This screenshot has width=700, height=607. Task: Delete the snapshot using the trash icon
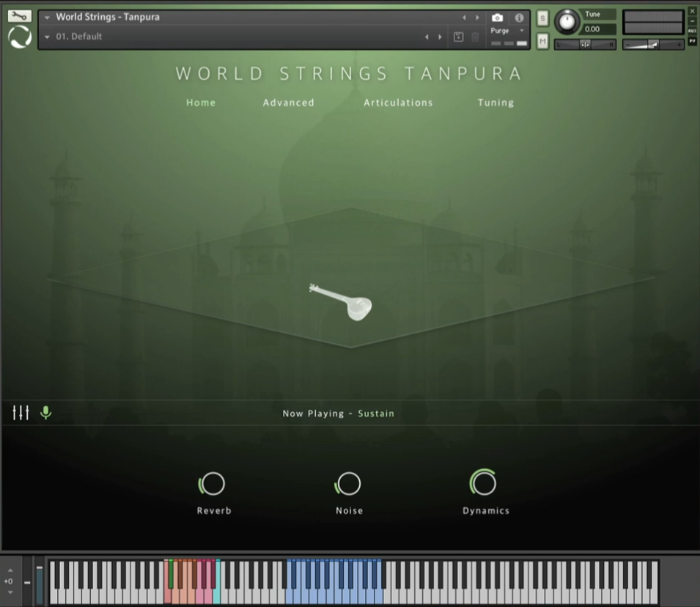(475, 37)
